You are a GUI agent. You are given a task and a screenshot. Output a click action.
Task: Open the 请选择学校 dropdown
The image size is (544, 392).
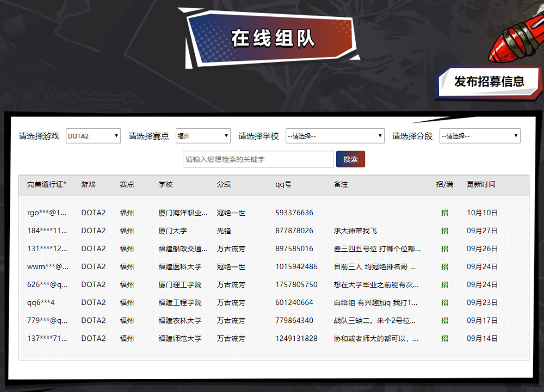[x=334, y=135]
